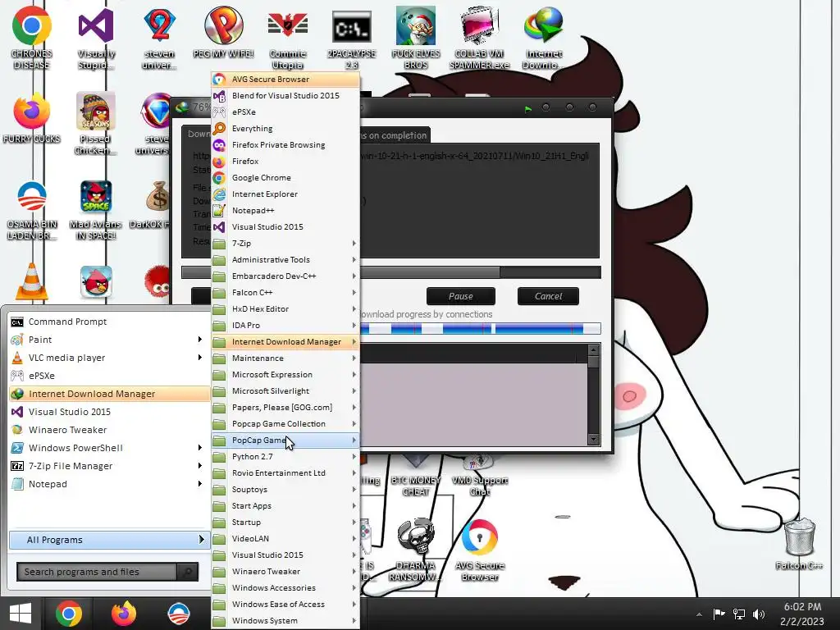Click the connections progress segments bar
840x630 pixels.
480,328
